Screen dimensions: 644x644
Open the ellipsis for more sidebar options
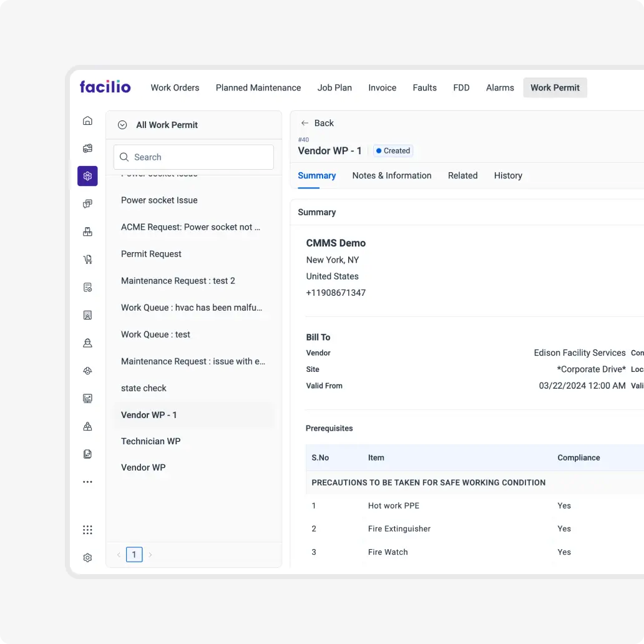point(87,481)
